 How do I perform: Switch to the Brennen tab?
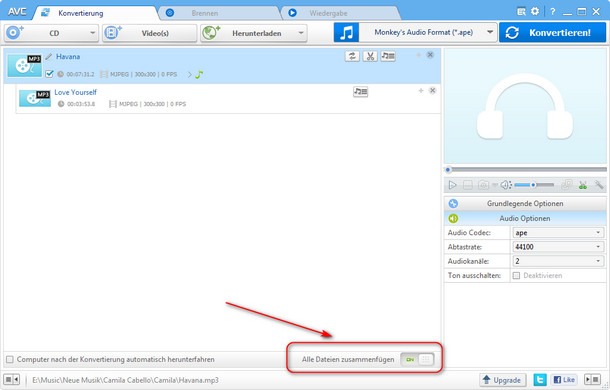point(205,13)
